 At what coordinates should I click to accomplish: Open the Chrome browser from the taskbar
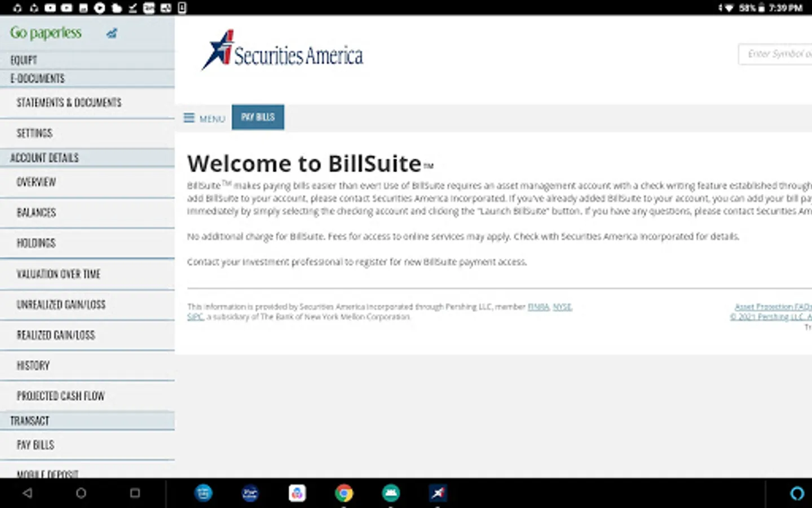344,493
